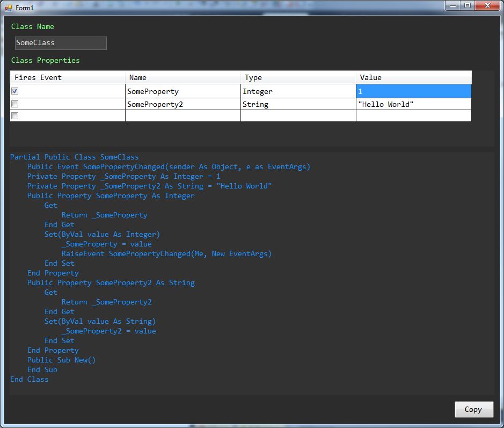Click the Class Properties label
The width and height of the screenshot is (504, 428).
pos(45,61)
